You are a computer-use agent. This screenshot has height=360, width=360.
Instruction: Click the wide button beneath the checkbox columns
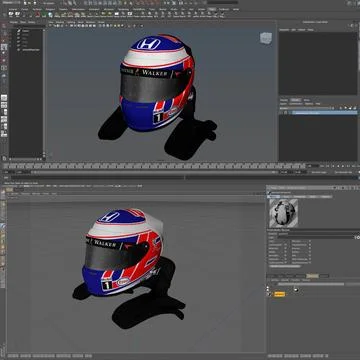point(285,266)
